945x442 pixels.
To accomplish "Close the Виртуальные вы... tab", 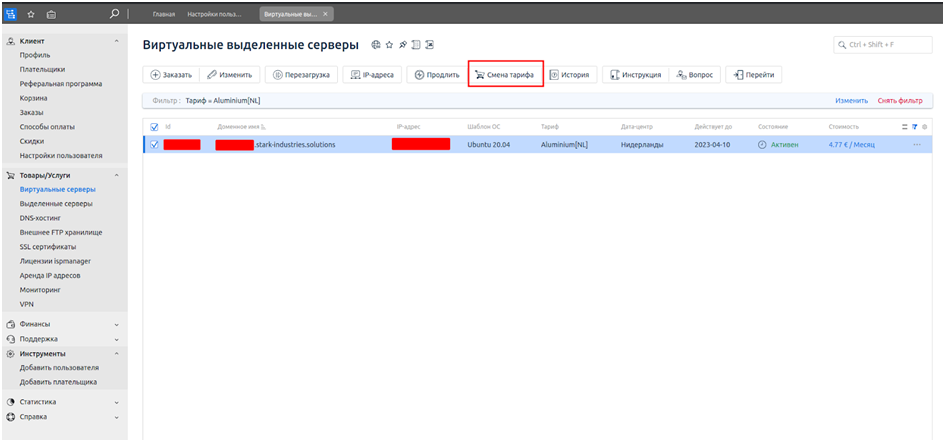I will point(326,15).
